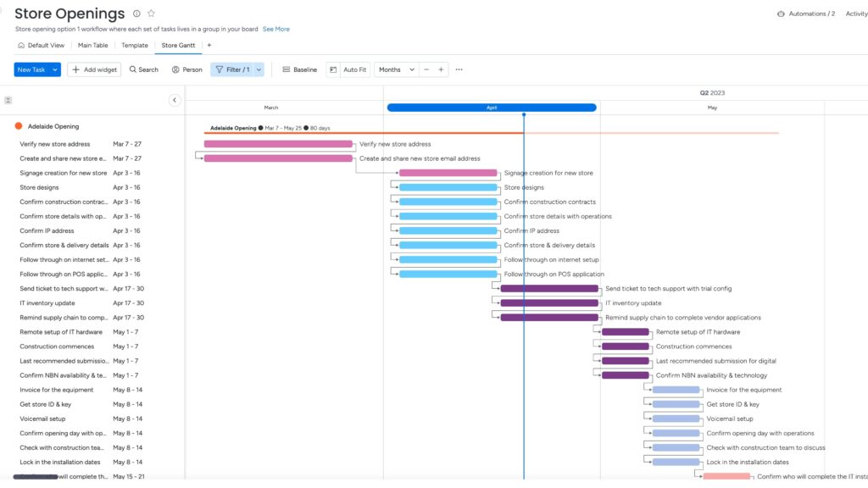Star the Store Openings board as favorite
868x488 pixels.
tap(152, 14)
